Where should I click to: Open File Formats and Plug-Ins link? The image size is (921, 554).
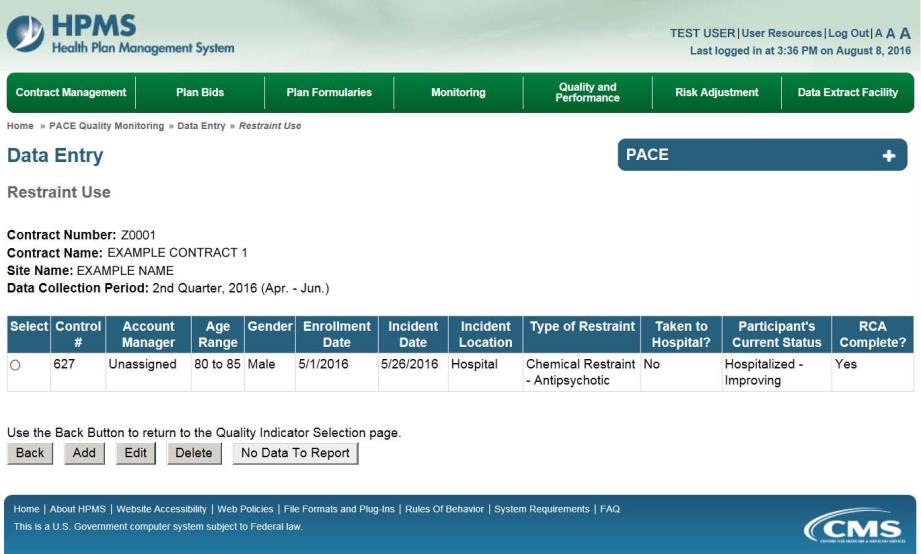click(339, 509)
